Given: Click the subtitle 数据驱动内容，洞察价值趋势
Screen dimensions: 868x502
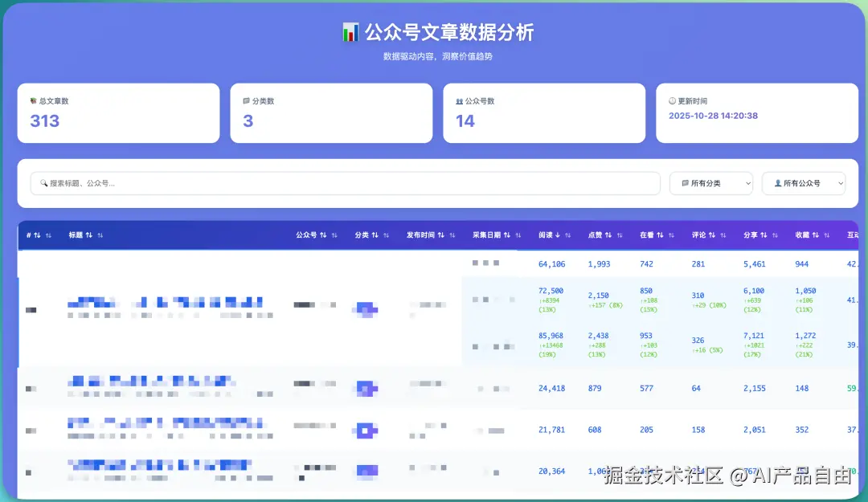Looking at the screenshot, I should (438, 56).
